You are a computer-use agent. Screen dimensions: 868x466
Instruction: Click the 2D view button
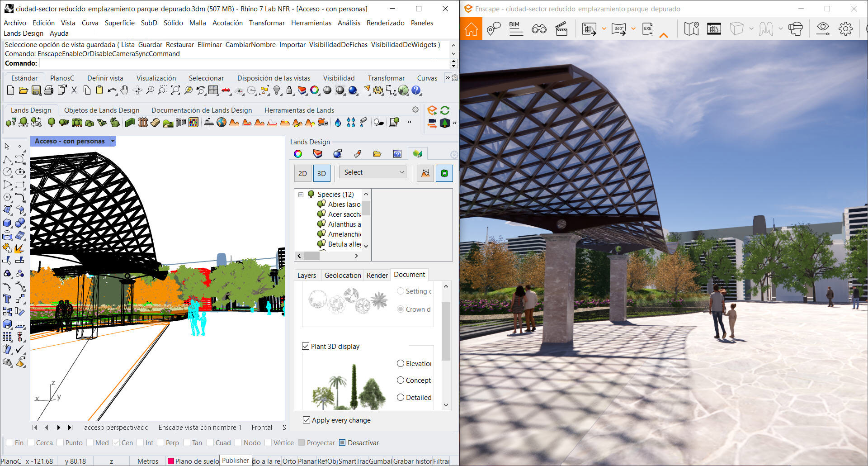tap(302, 173)
